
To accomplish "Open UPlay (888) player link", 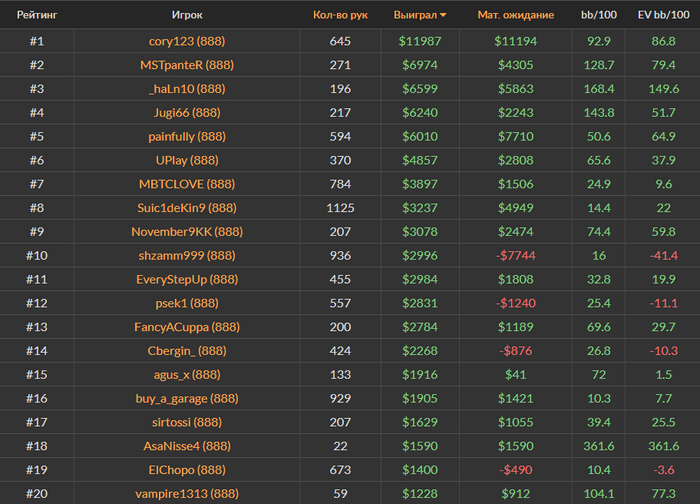I will coord(187,160).
